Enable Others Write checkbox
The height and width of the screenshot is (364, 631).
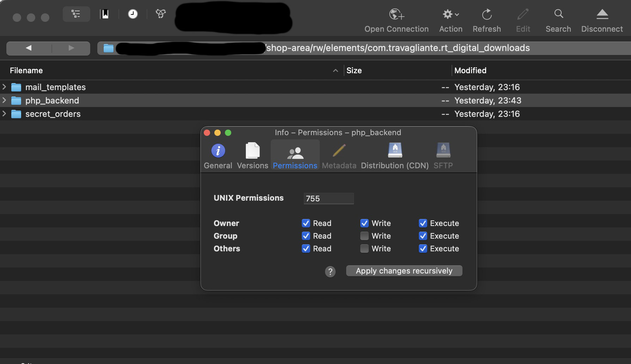click(x=364, y=249)
